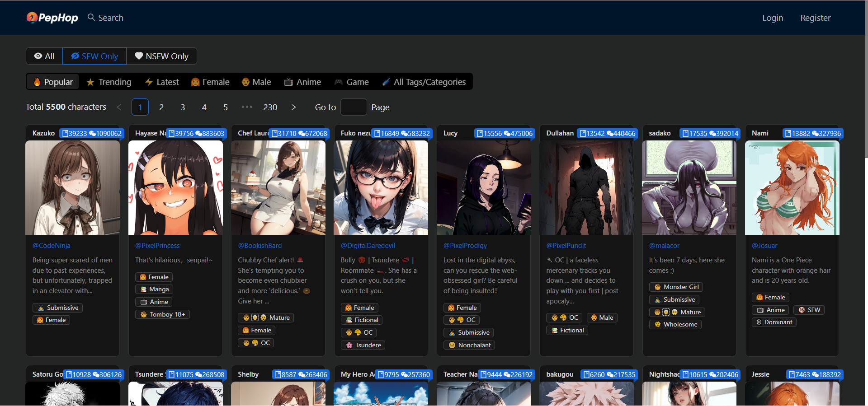
Task: Open Hayase character thumbnail
Action: coord(175,187)
